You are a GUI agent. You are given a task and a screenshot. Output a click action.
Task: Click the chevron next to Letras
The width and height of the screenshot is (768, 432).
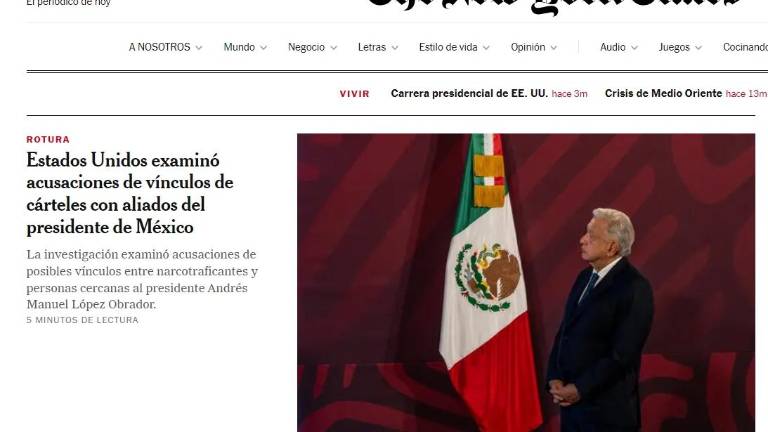[x=395, y=48]
